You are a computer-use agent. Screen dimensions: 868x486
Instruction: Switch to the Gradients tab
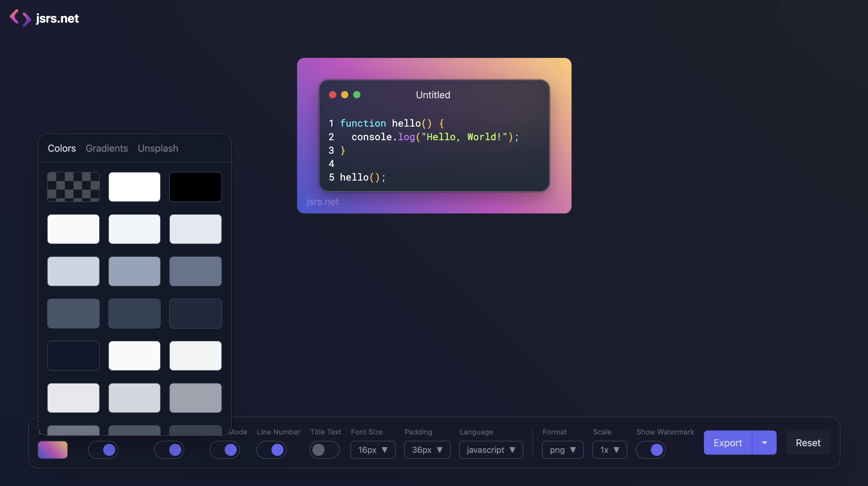pos(106,148)
